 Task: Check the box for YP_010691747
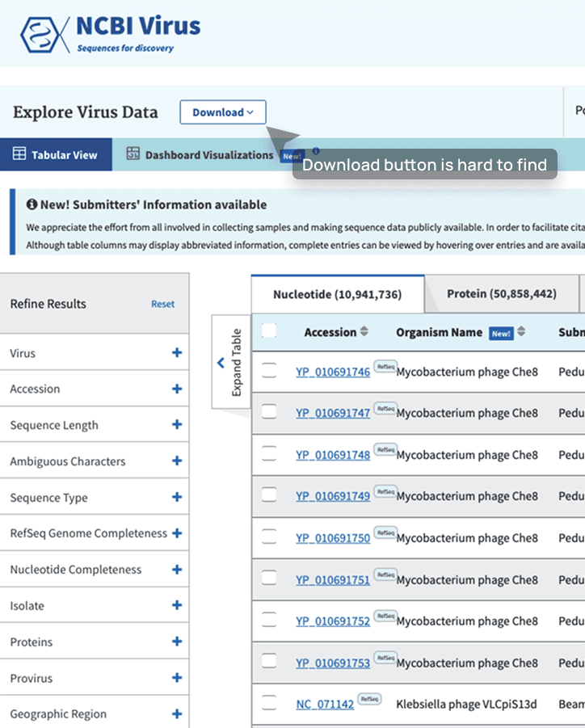pyautogui.click(x=269, y=411)
